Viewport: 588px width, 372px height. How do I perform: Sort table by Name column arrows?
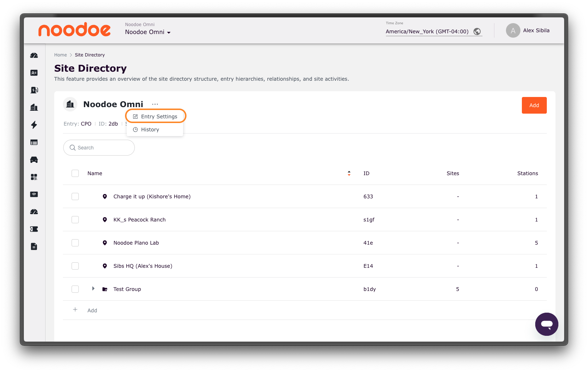pyautogui.click(x=349, y=173)
